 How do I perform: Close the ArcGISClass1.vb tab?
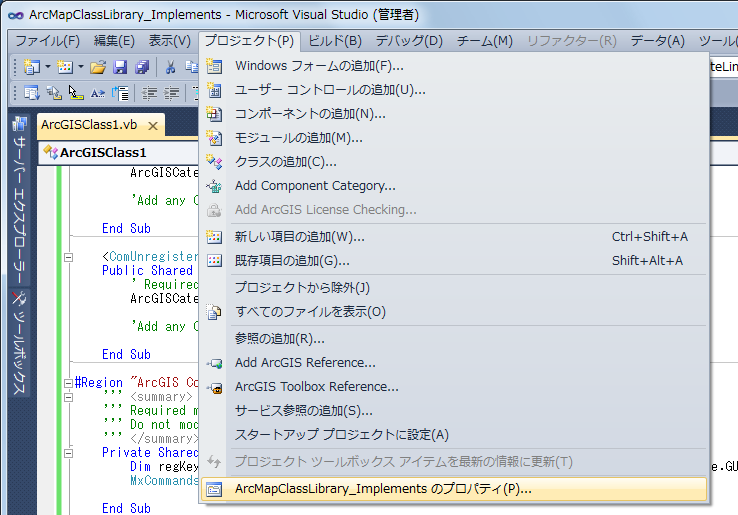tap(152, 126)
